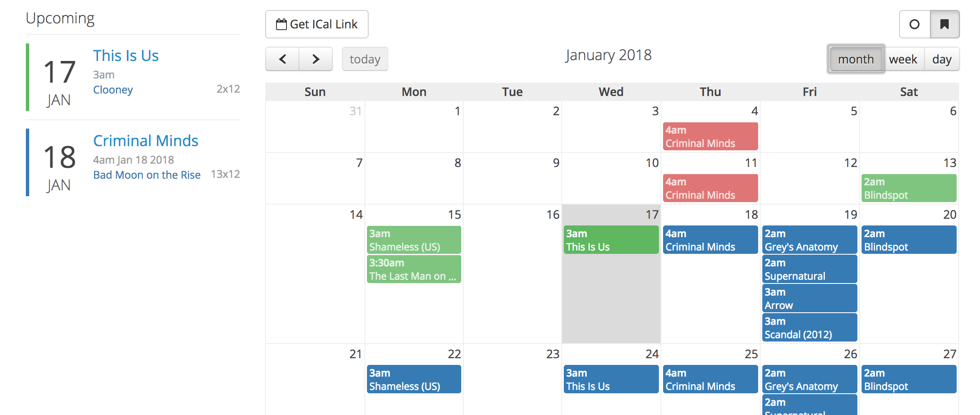Viewport: 980px width, 415px height.
Task: Advance to the next month with the right chevron
Action: pos(316,59)
